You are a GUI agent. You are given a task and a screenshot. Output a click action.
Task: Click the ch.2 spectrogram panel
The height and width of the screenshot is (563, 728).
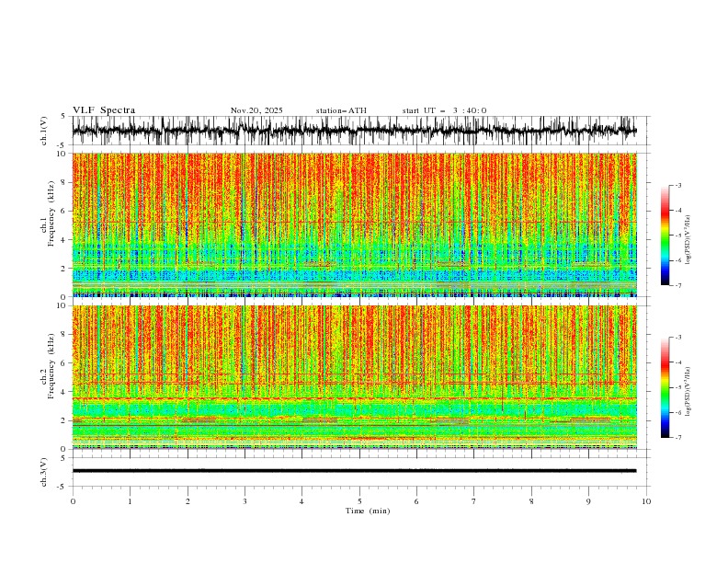[354, 377]
